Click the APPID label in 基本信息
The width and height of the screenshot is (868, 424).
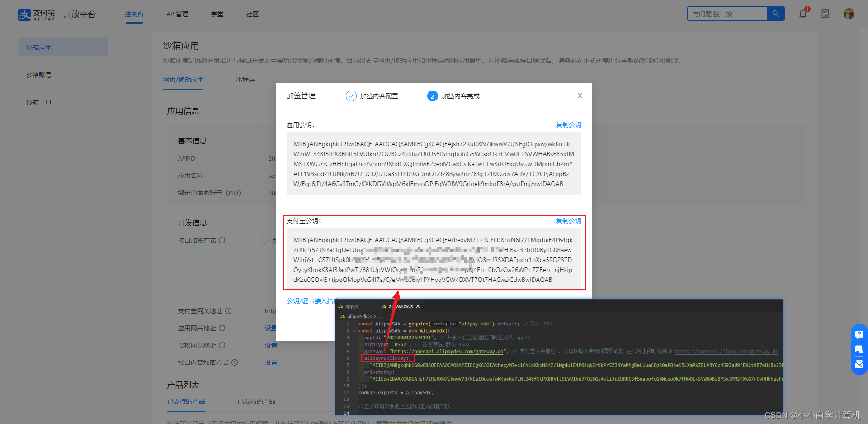click(x=187, y=158)
